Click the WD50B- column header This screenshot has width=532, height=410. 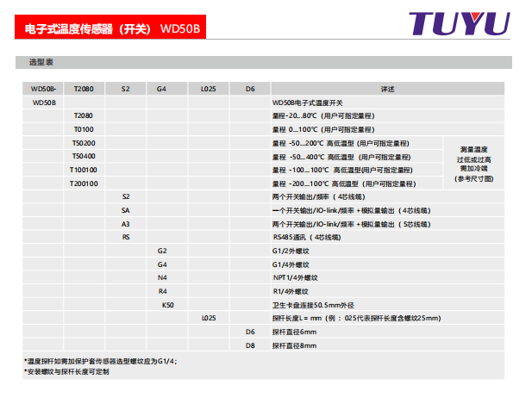click(44, 89)
